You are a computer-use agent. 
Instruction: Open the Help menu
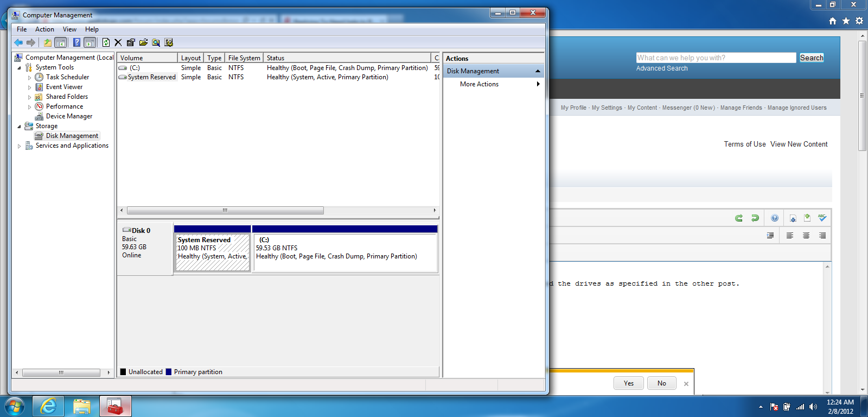(x=92, y=29)
